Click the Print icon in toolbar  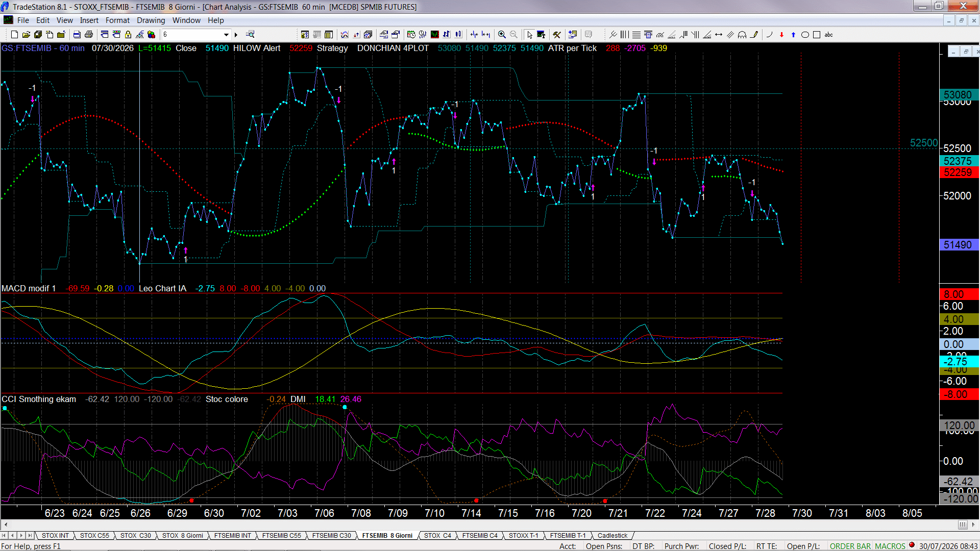[x=89, y=35]
